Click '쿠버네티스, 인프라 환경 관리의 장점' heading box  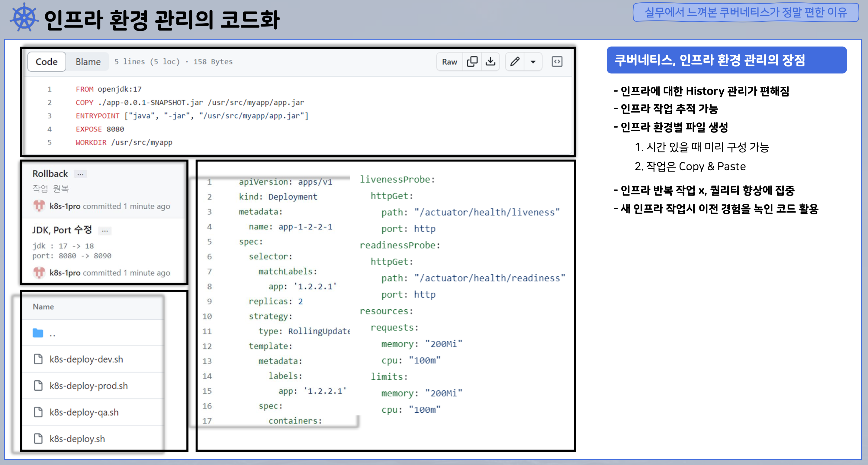[726, 60]
